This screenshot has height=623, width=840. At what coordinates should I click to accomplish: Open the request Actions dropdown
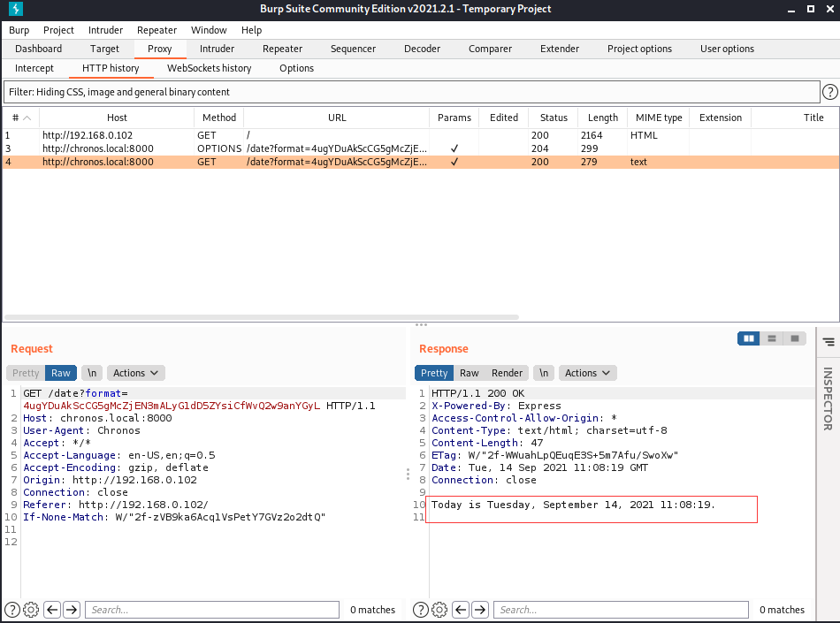coord(136,373)
